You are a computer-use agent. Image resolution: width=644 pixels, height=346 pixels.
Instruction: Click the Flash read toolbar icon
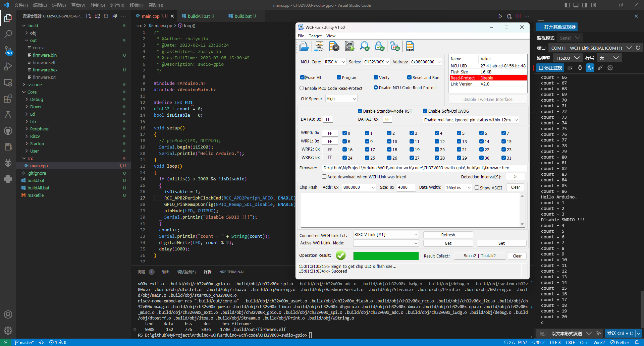410,46
